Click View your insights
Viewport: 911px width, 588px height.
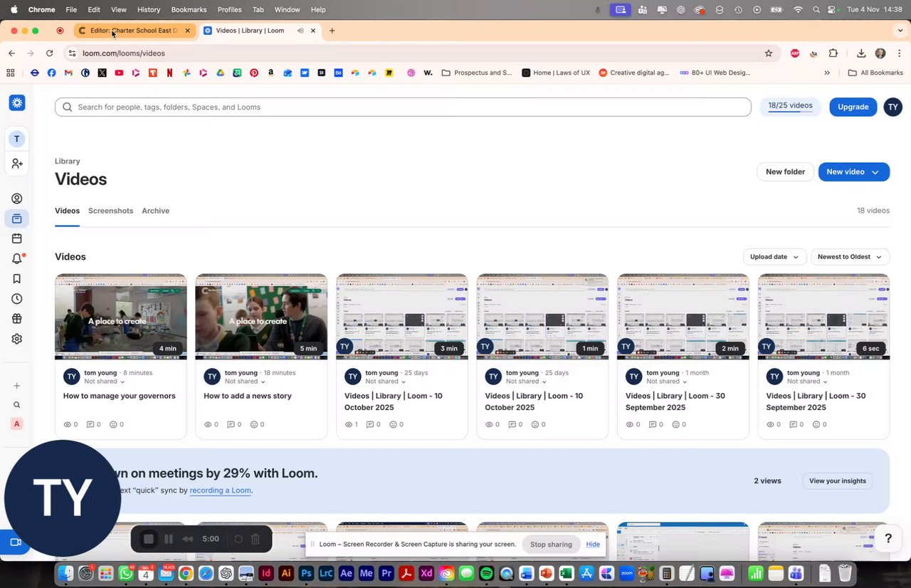pyautogui.click(x=837, y=481)
